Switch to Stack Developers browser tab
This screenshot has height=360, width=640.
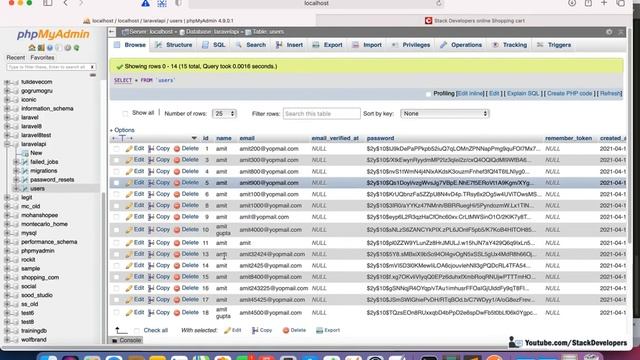tap(474, 21)
